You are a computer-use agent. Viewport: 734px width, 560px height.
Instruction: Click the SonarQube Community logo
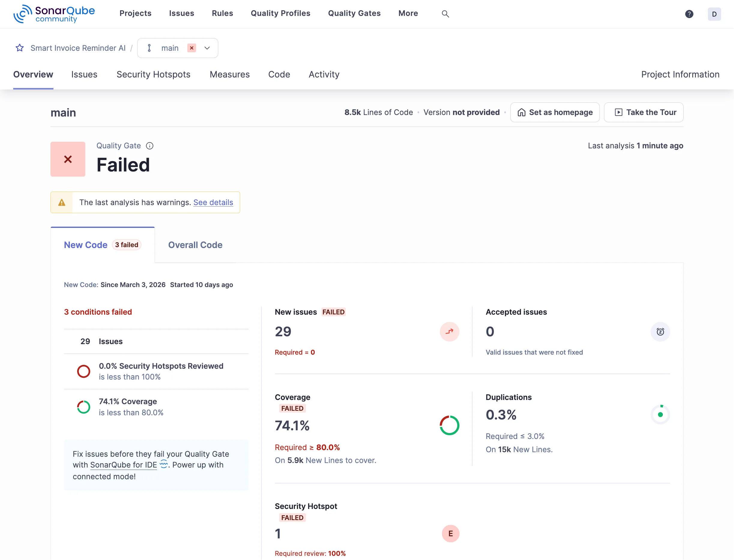pyautogui.click(x=53, y=14)
